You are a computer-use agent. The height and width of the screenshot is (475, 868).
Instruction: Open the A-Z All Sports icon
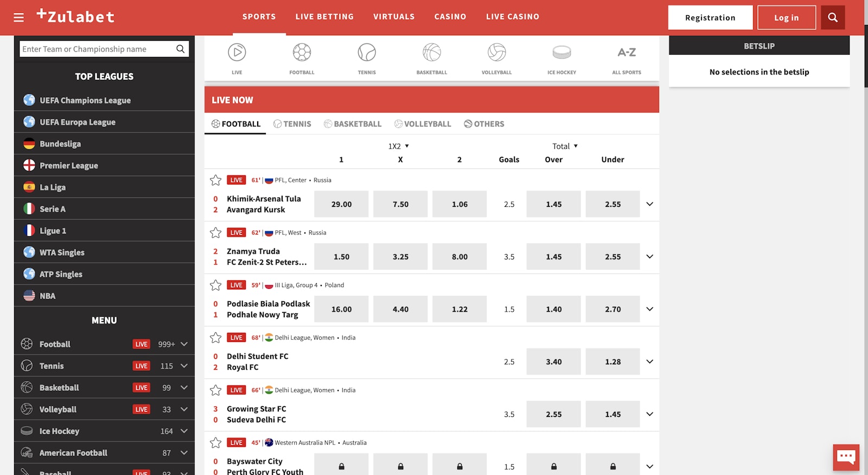point(627,53)
